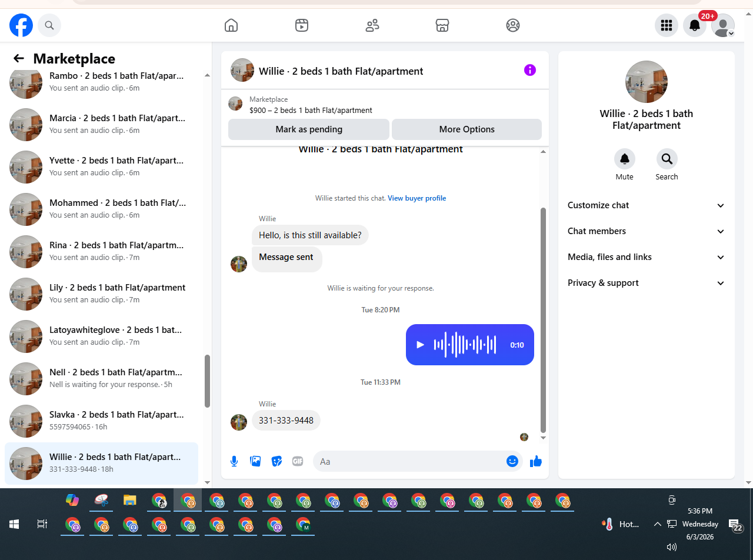The height and width of the screenshot is (560, 753).
Task: Open Windows Task View
Action: coord(42,524)
